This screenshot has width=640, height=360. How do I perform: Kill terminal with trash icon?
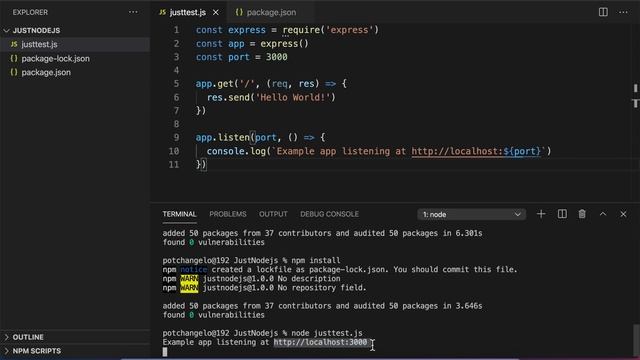coord(582,214)
